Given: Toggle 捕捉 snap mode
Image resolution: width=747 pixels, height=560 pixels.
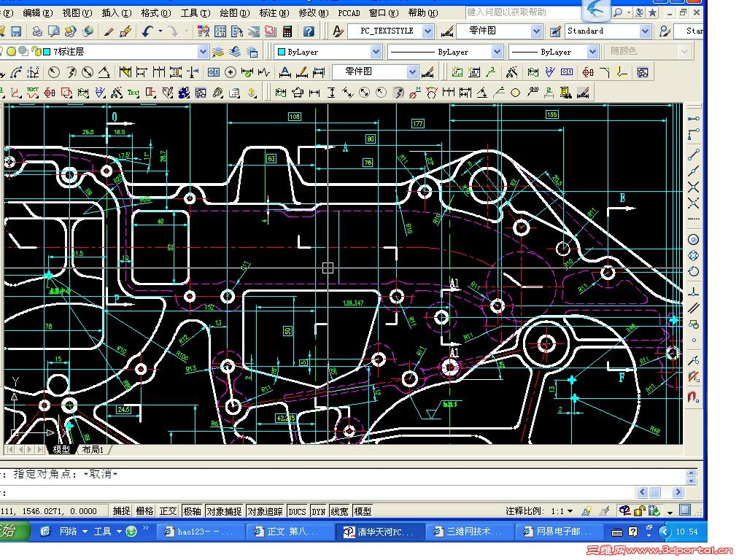Looking at the screenshot, I should coord(121,511).
